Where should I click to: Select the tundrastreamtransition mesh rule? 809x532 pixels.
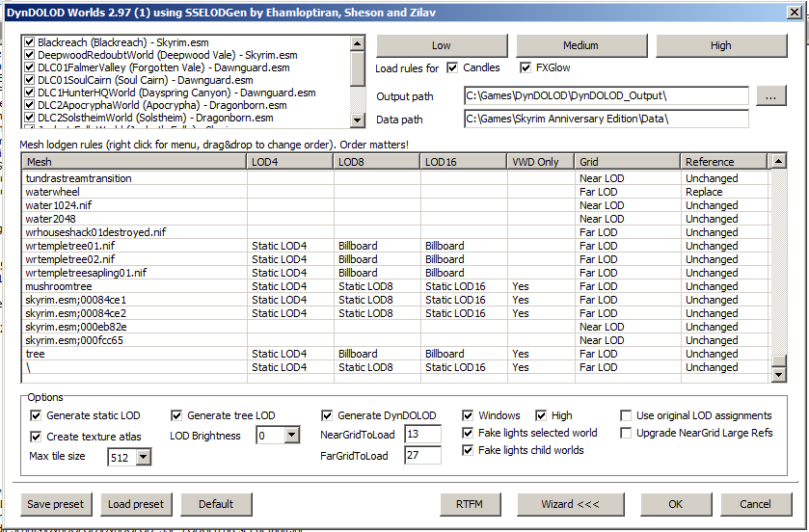click(x=396, y=178)
